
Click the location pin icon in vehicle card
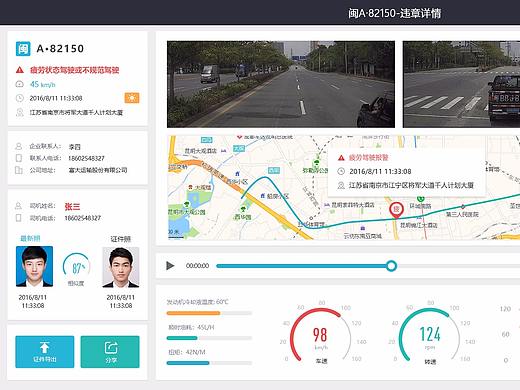[x=20, y=112]
